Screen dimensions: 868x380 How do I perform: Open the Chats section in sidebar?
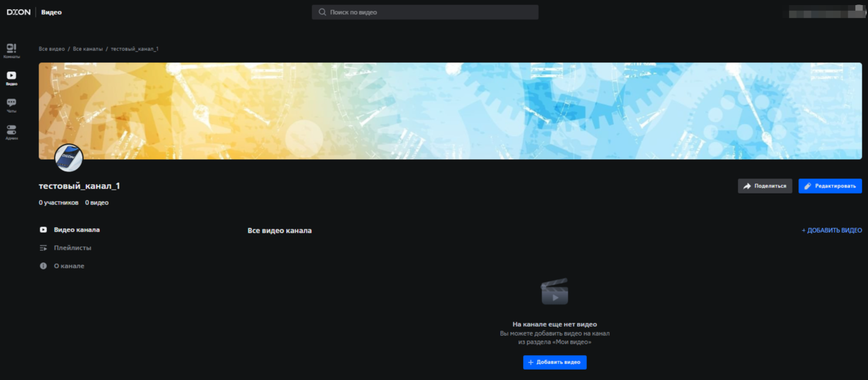[11, 105]
